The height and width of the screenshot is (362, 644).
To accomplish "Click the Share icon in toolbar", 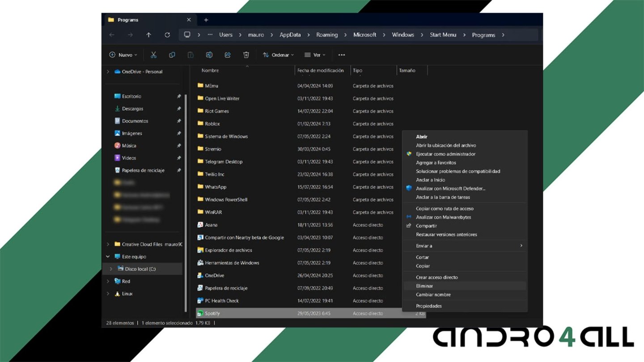I will (228, 55).
